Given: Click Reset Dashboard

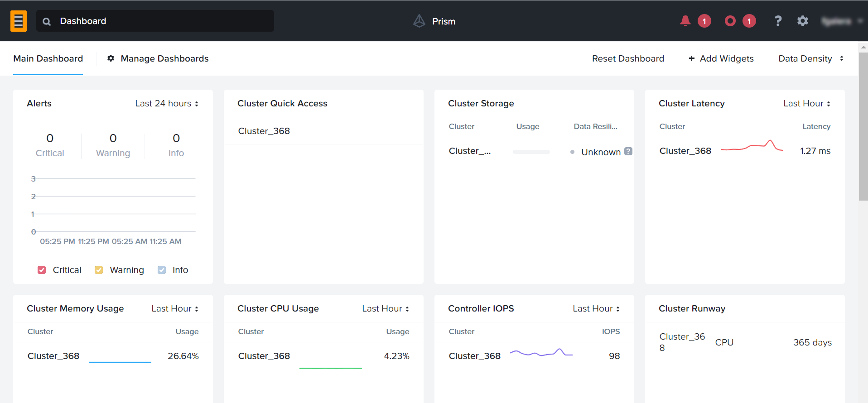Looking at the screenshot, I should [x=628, y=58].
